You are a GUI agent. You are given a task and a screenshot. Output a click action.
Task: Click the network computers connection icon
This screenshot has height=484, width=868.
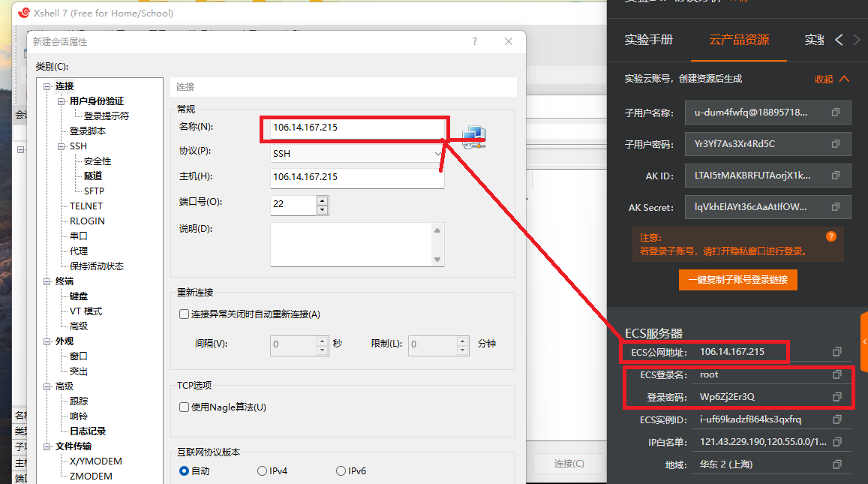(x=474, y=137)
